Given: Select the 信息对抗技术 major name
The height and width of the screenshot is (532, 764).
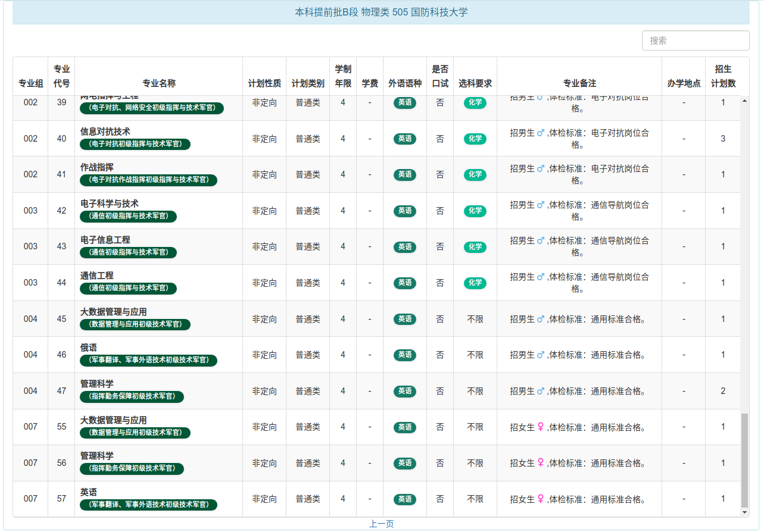Looking at the screenshot, I should click(x=105, y=132).
